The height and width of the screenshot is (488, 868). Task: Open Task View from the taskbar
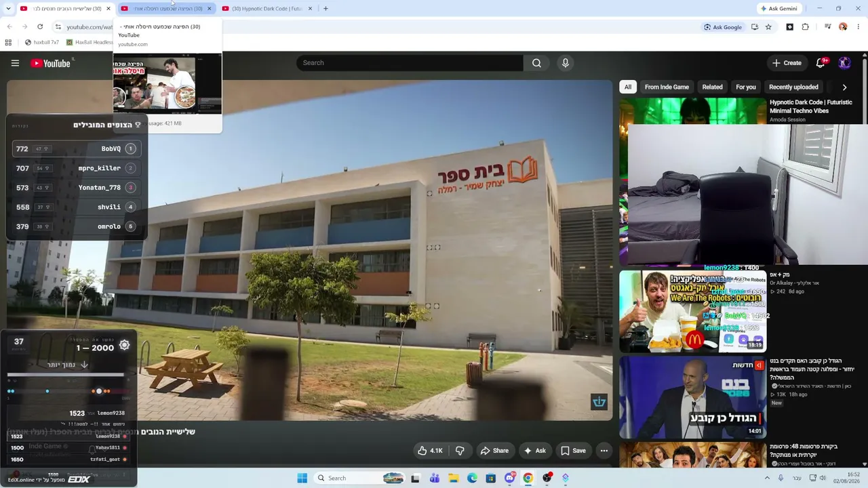tap(415, 479)
